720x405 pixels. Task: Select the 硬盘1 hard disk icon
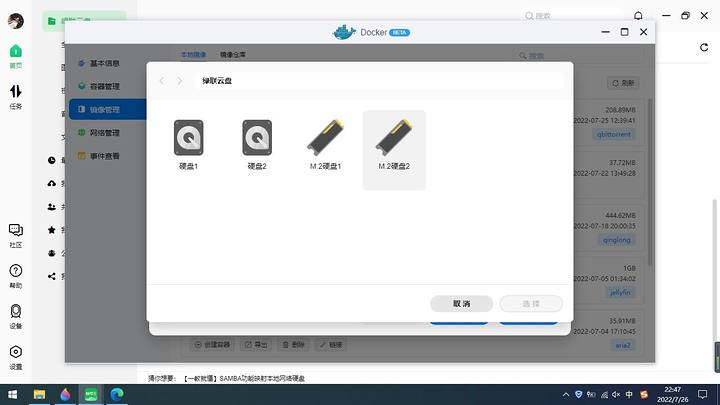coord(188,138)
